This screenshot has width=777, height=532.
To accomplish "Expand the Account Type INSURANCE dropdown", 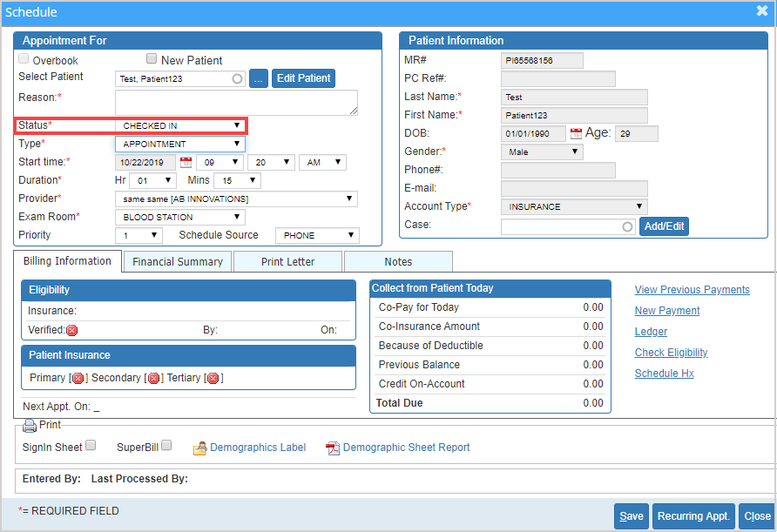I will pos(574,206).
